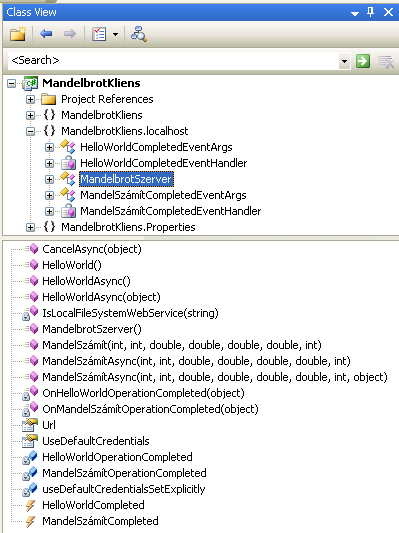Expand the MandelbrotSzerver class node
The width and height of the screenshot is (399, 533).
point(49,179)
